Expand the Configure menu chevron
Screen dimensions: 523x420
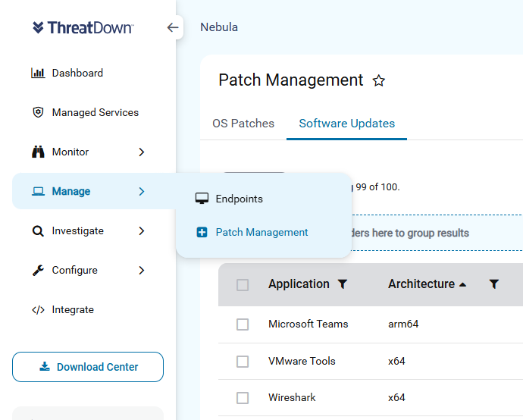(x=142, y=270)
